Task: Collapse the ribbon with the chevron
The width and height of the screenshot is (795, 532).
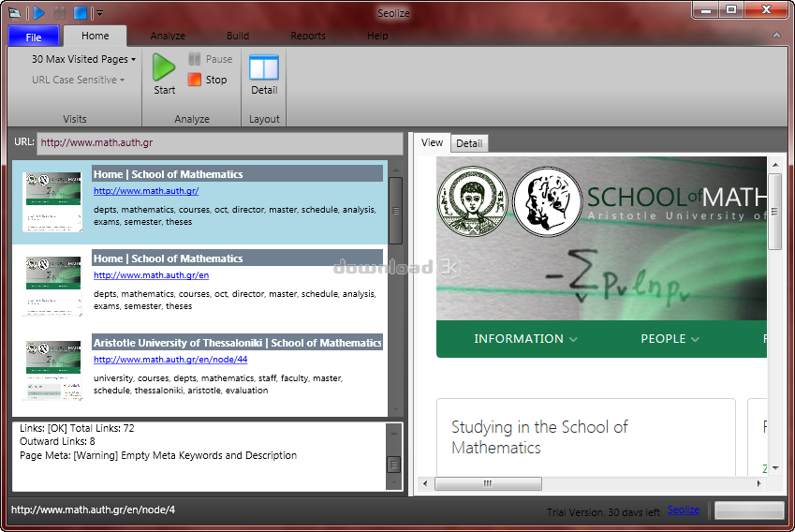Action: pyautogui.click(x=776, y=35)
